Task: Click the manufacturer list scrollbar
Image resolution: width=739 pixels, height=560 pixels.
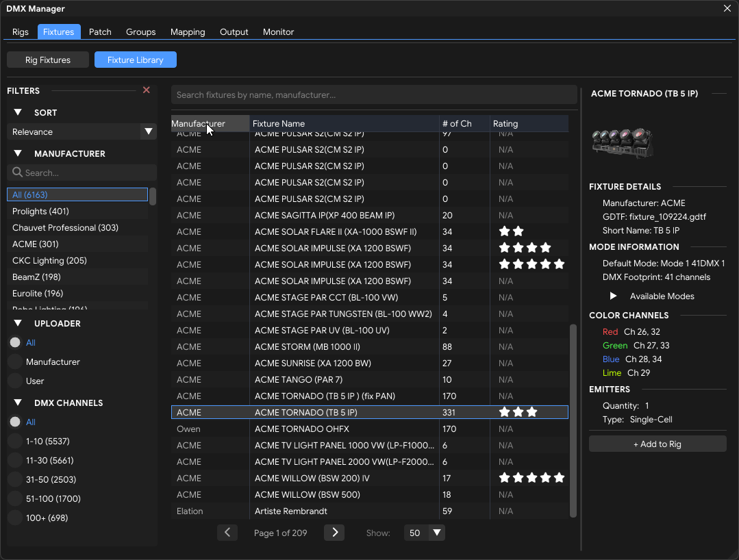Action: coord(153,196)
